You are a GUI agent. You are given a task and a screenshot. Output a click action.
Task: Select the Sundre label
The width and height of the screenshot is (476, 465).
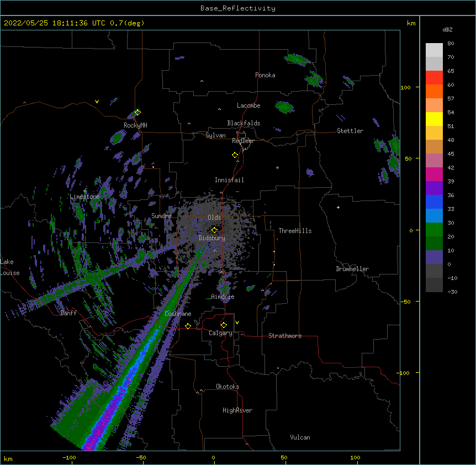161,216
